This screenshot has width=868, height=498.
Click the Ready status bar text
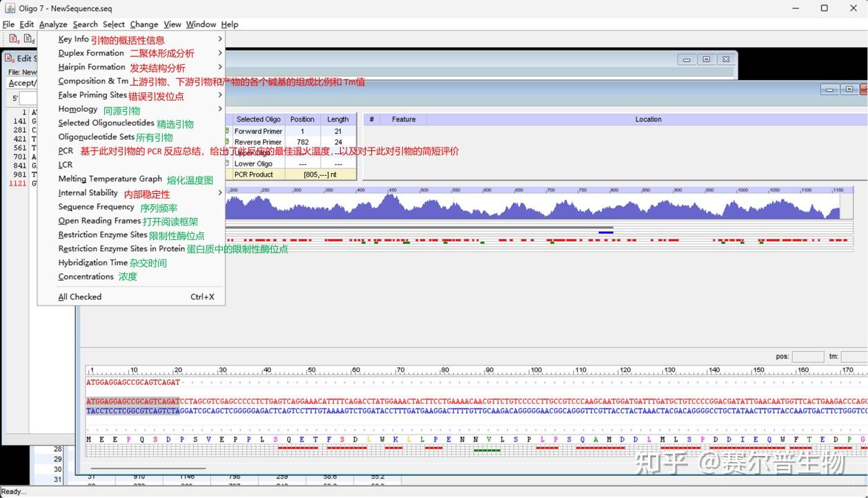pos(14,492)
